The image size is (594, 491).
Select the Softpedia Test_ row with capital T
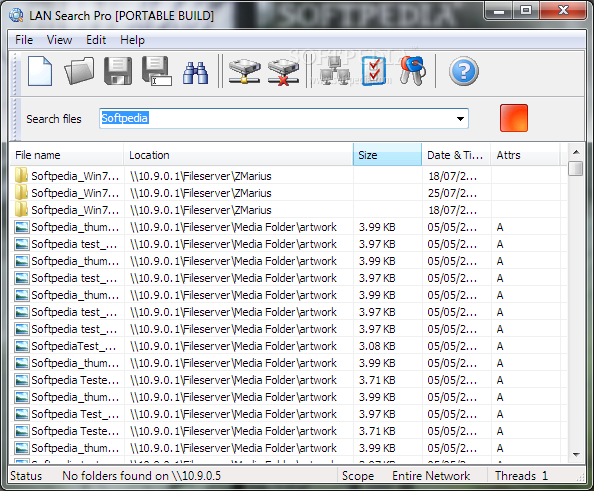click(x=288, y=414)
